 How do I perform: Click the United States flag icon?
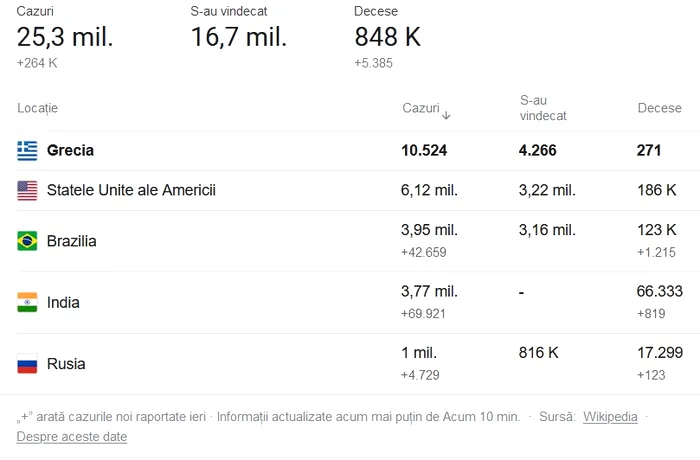(27, 190)
